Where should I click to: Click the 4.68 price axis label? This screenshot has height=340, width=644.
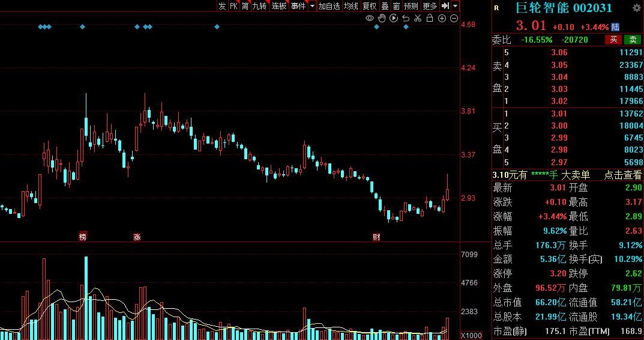pyautogui.click(x=468, y=25)
